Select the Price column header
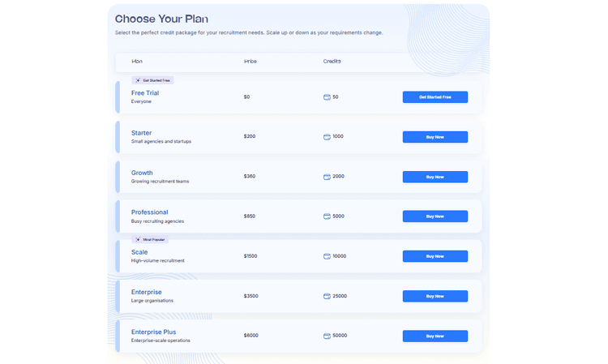The height and width of the screenshot is (364, 608). click(x=250, y=62)
